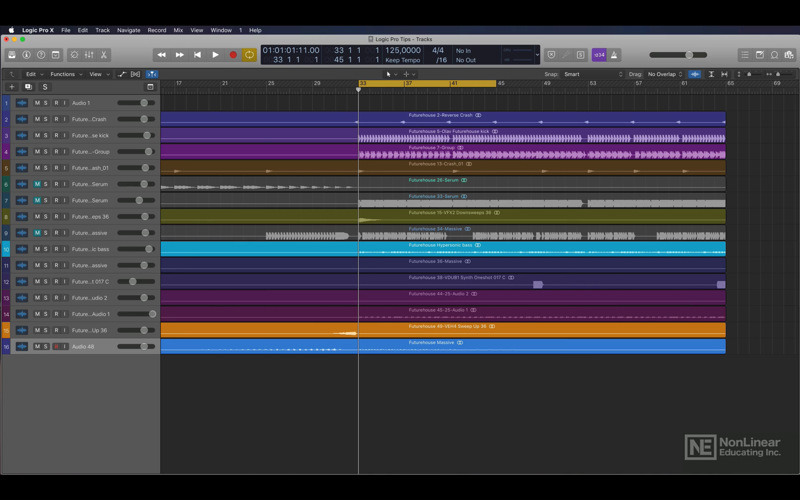Click the red Record button
This screenshot has height=500, width=800.
coord(233,55)
